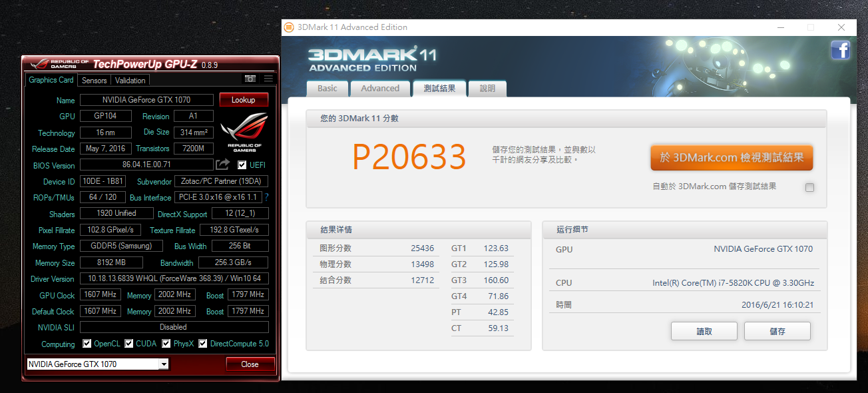Click the GPU-Z Close button
This screenshot has height=393, width=868.
(x=250, y=364)
